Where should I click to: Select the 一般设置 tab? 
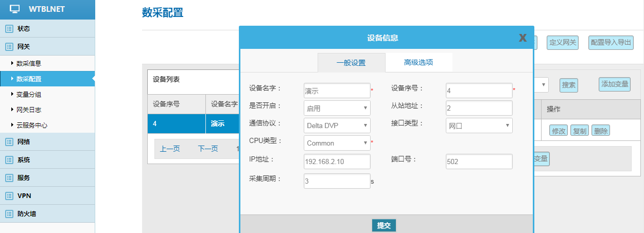tap(351, 63)
